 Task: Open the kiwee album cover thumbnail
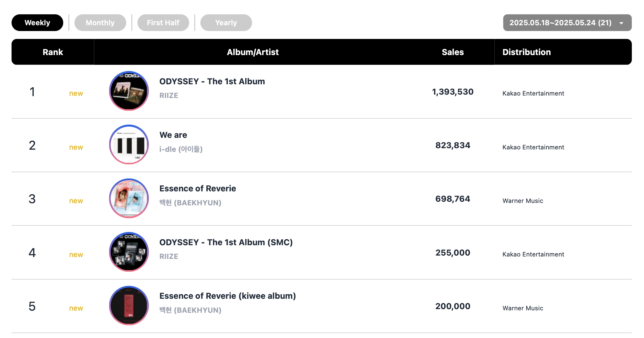[x=129, y=305]
